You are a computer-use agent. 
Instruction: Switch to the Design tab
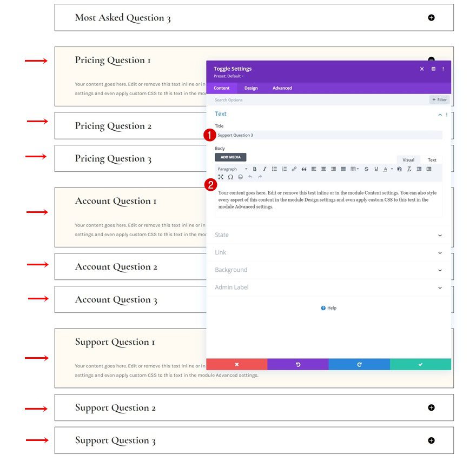coord(251,88)
